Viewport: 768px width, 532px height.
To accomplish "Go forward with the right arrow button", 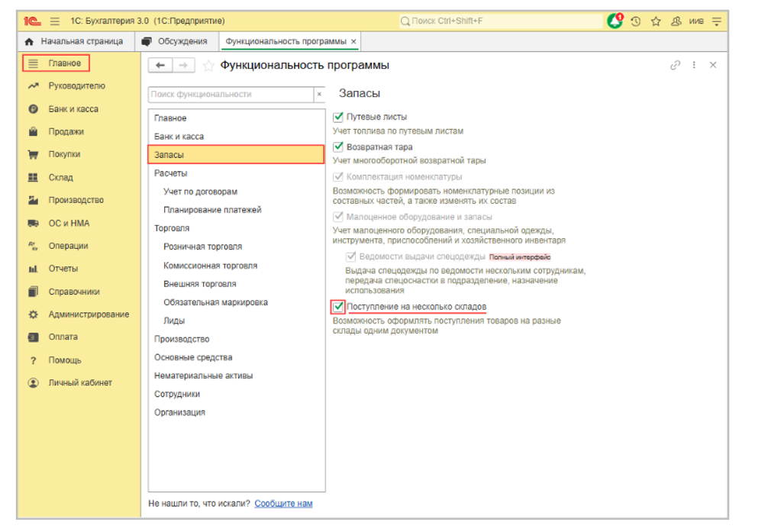I will 183,65.
